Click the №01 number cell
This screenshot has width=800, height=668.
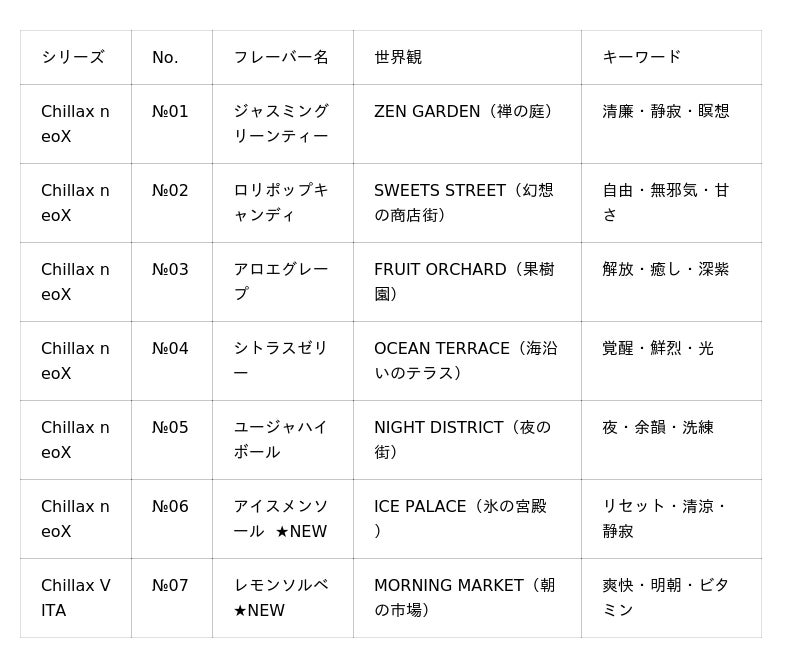coord(170,112)
